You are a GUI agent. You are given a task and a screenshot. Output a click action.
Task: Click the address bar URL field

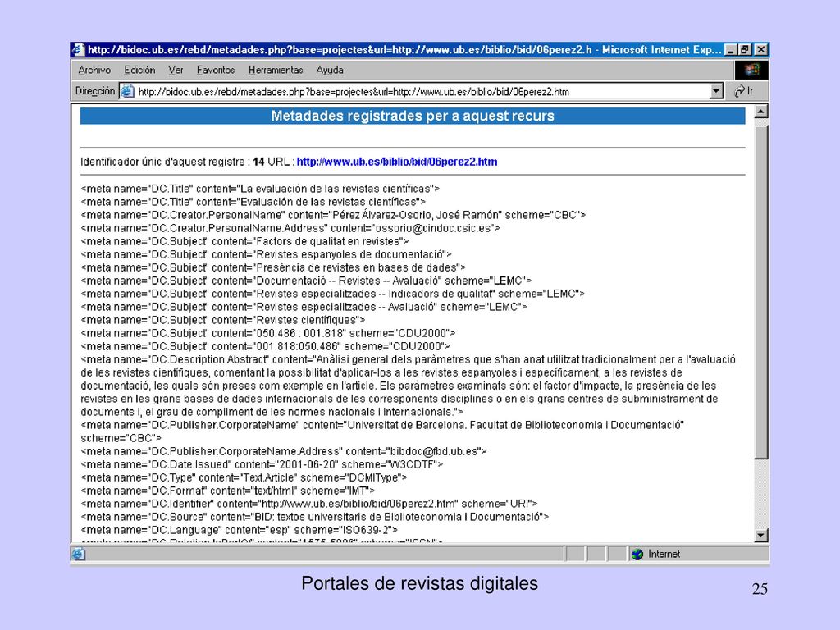pos(421,92)
